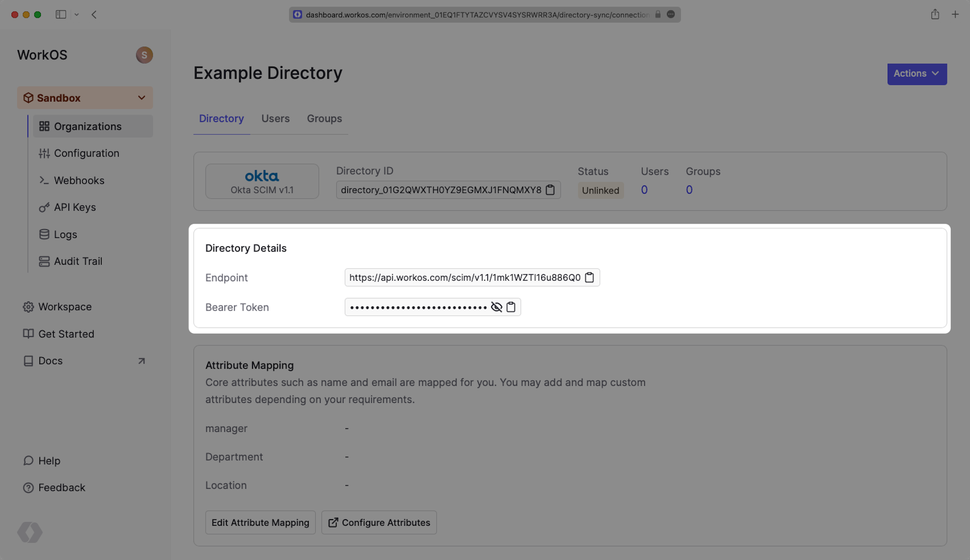This screenshot has width=970, height=560.
Task: Click Configure Attributes button
Action: [x=379, y=523]
